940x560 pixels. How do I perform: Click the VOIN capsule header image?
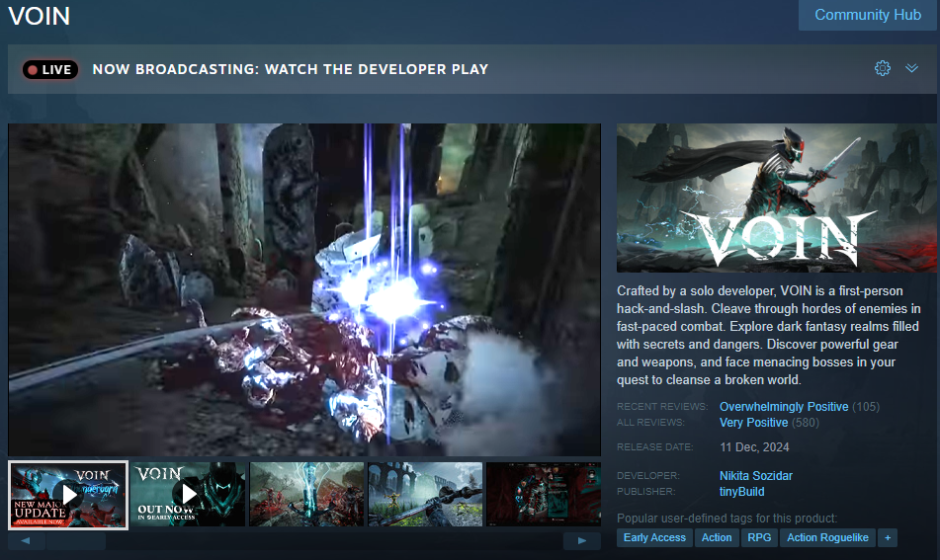[776, 199]
